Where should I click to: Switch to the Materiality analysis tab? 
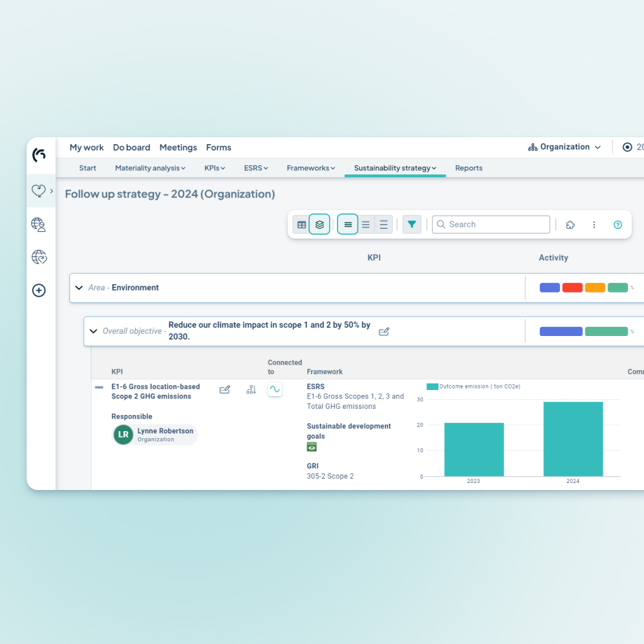coord(149,168)
